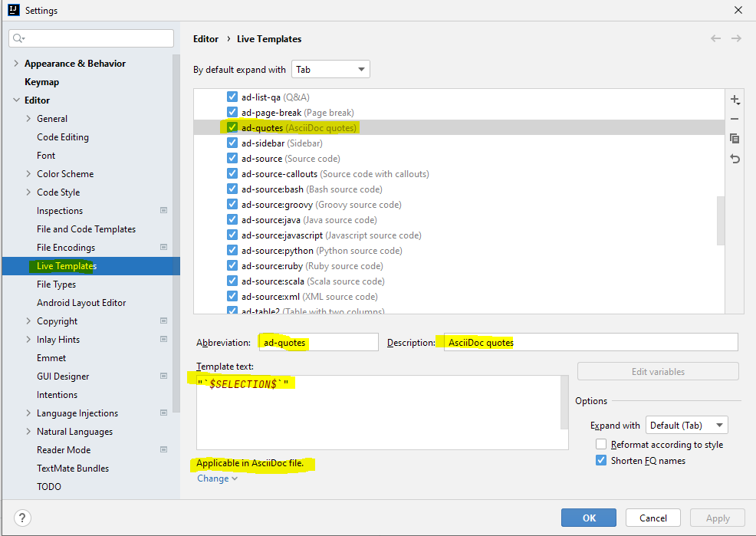Open the Expand with Default (Tab) dropdown
756x536 pixels.
point(686,424)
